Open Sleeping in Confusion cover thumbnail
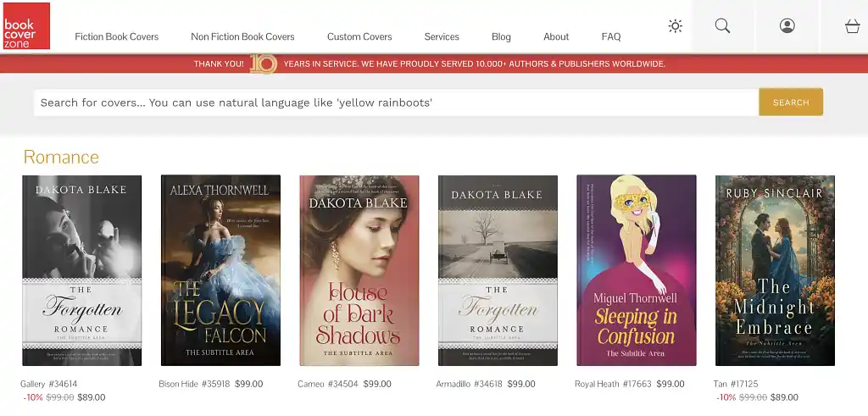Viewport: 868px width, 416px height. (637, 270)
